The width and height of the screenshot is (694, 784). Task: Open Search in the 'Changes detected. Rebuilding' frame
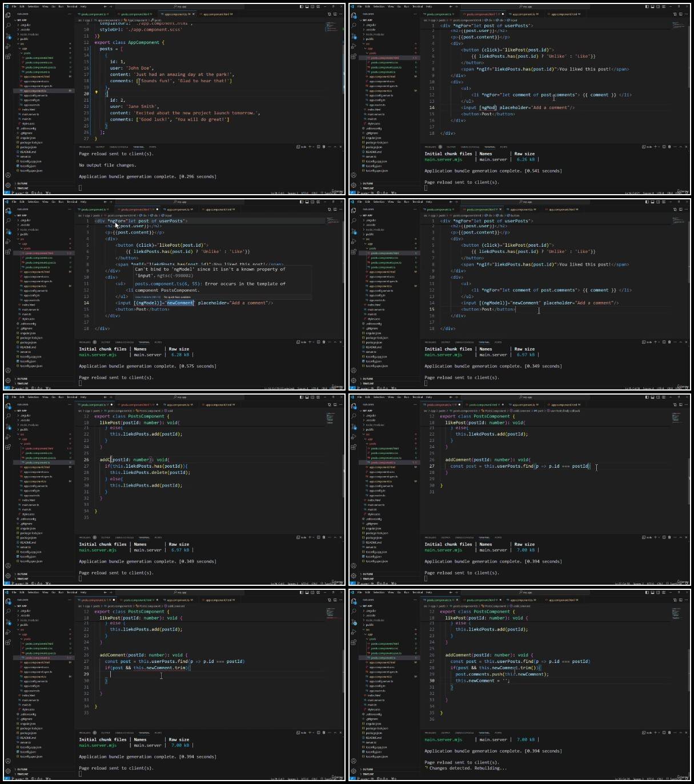(x=354, y=611)
